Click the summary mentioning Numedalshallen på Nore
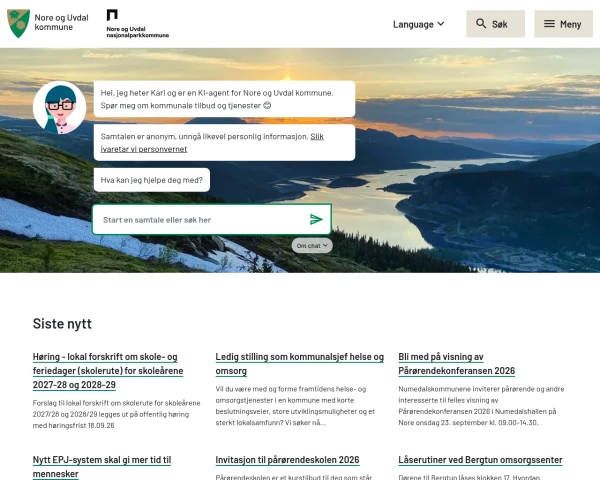The width and height of the screenshot is (600, 480). (481, 406)
